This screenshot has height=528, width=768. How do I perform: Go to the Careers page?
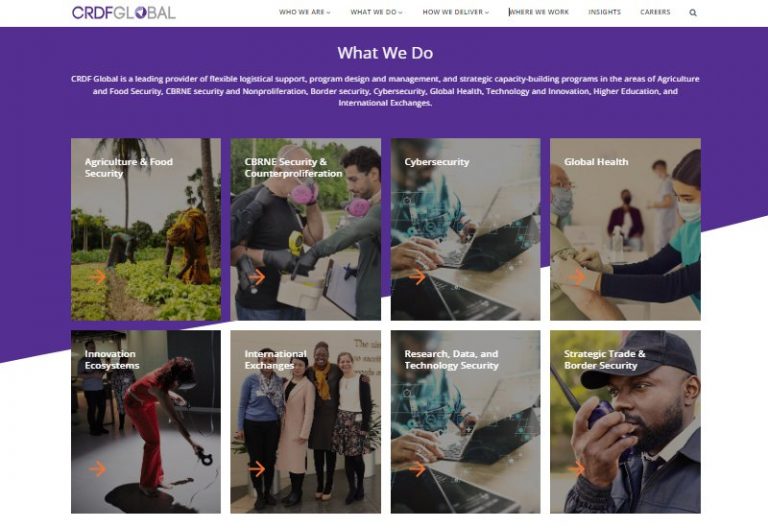click(x=655, y=12)
